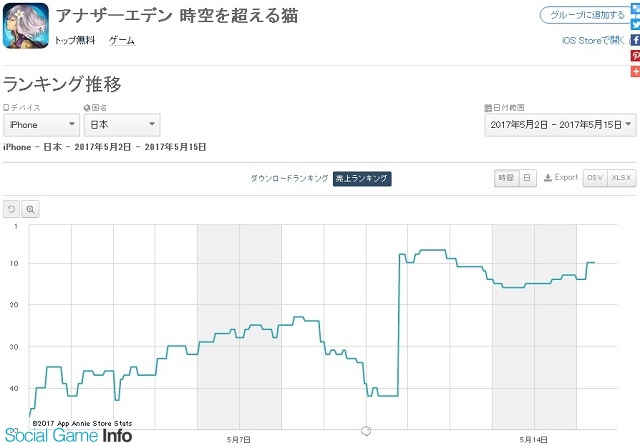Select 売上ランキング (grossing ranking) view
640x448 pixels.
click(x=362, y=178)
